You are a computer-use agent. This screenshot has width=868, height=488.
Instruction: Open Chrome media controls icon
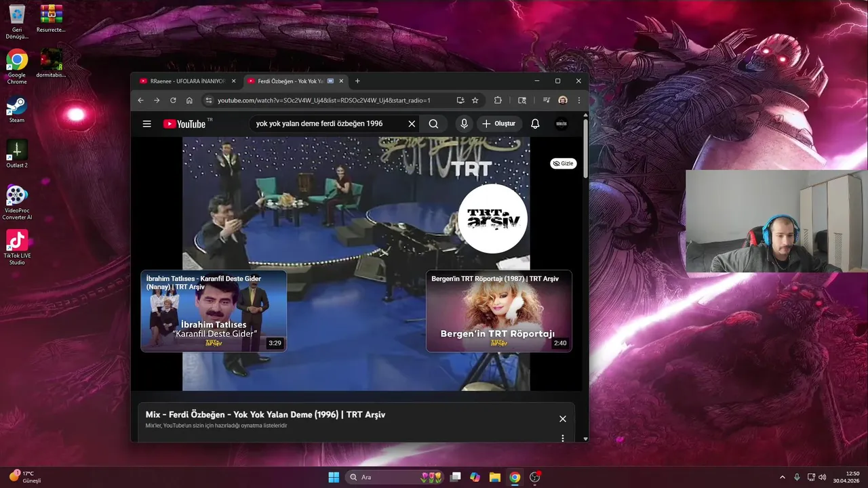click(x=547, y=100)
